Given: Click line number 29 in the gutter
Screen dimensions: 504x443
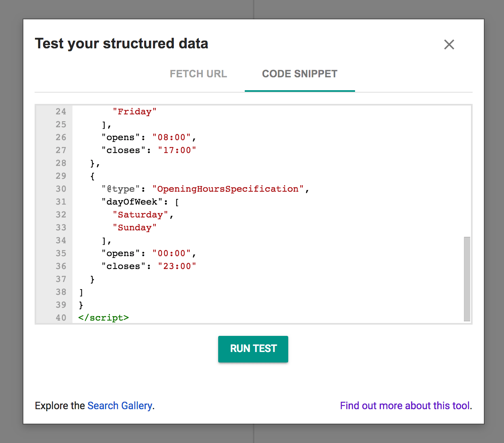Looking at the screenshot, I should point(61,176).
